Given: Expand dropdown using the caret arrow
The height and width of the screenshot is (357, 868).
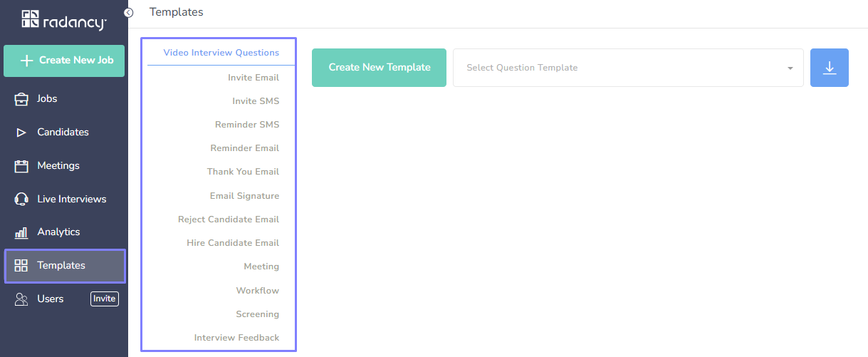Looking at the screenshot, I should 790,68.
